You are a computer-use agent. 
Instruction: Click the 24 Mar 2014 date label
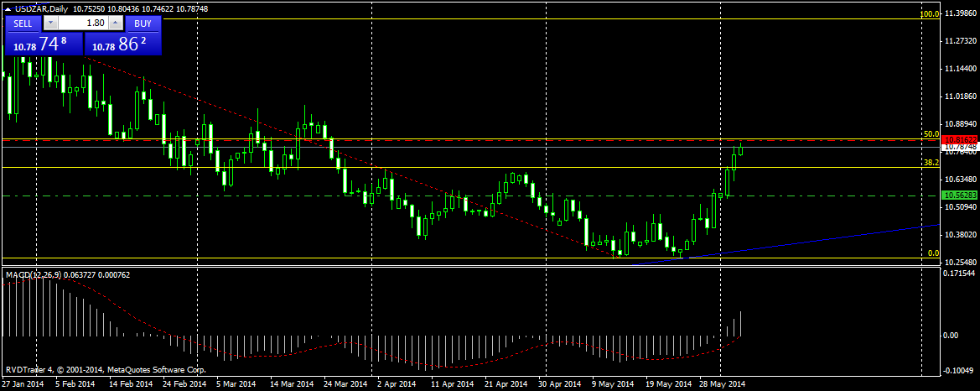(346, 383)
